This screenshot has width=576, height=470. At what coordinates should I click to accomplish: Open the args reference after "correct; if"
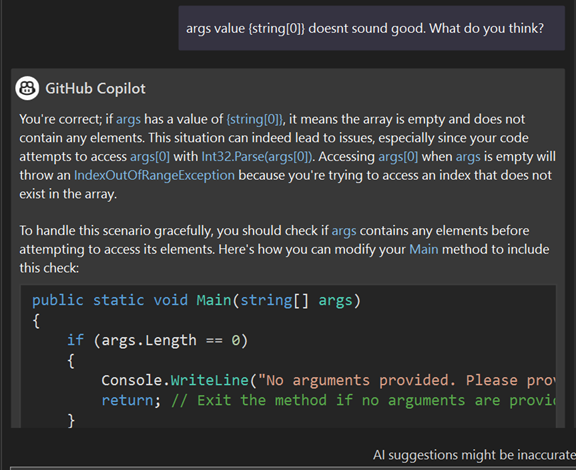coord(128,119)
